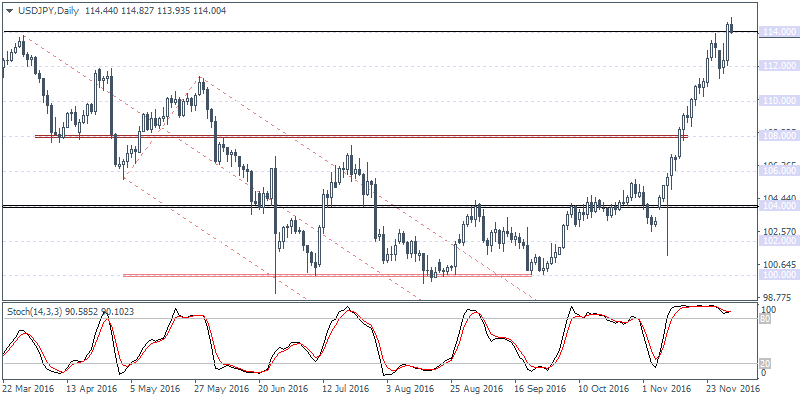The image size is (800, 400).
Task: Click the OHLC values 114.440 114.827 113.935 114.004
Action: coord(156,11)
